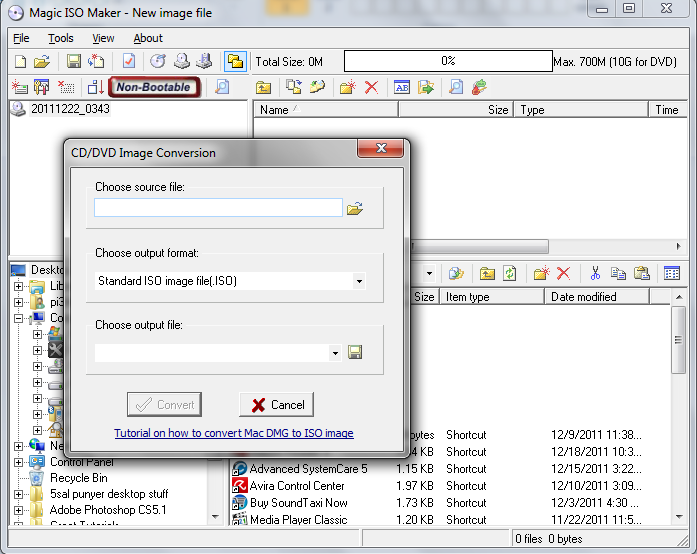Click the boot image tools icon
The image size is (697, 554).
point(42,87)
